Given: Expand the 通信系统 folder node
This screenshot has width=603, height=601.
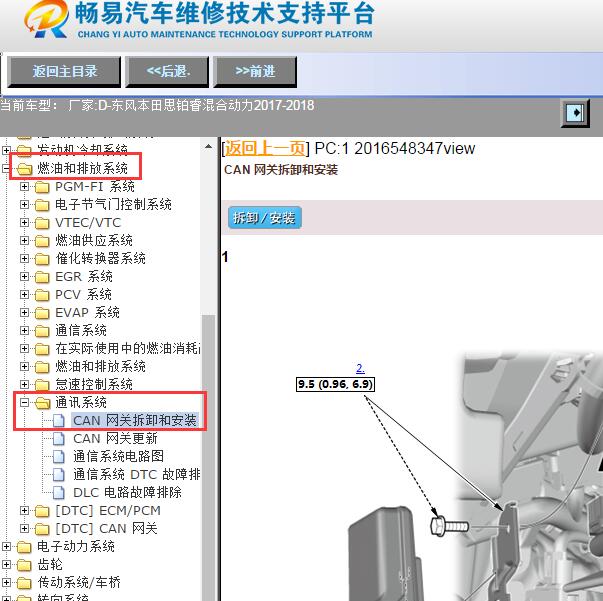Looking at the screenshot, I should tap(24, 331).
